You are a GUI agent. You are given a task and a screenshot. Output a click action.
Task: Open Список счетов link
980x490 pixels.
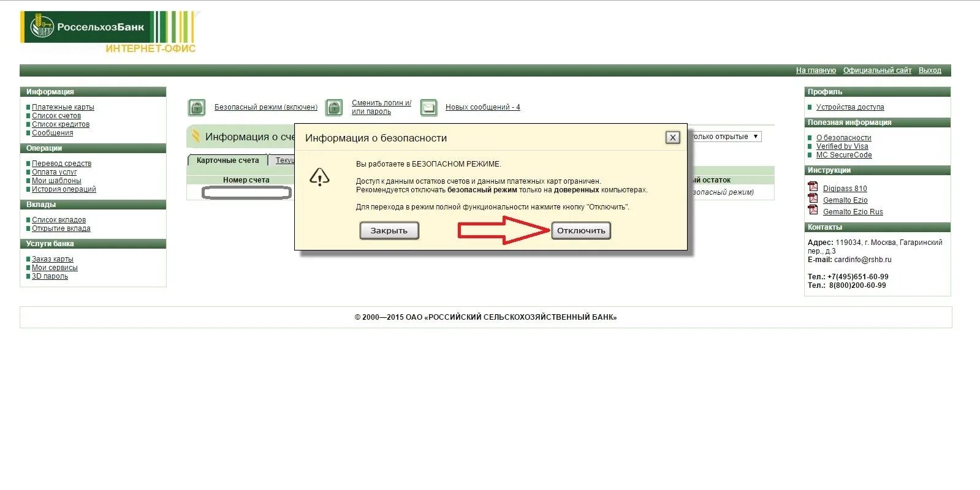click(56, 116)
